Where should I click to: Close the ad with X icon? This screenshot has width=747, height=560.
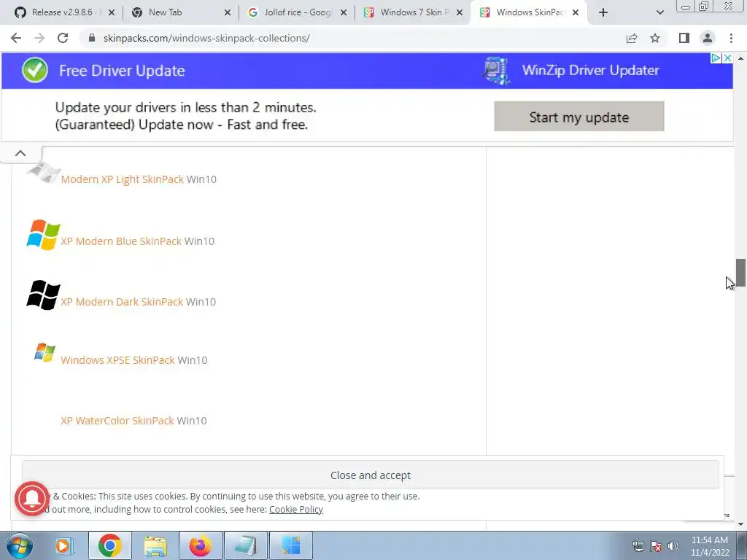(x=727, y=58)
